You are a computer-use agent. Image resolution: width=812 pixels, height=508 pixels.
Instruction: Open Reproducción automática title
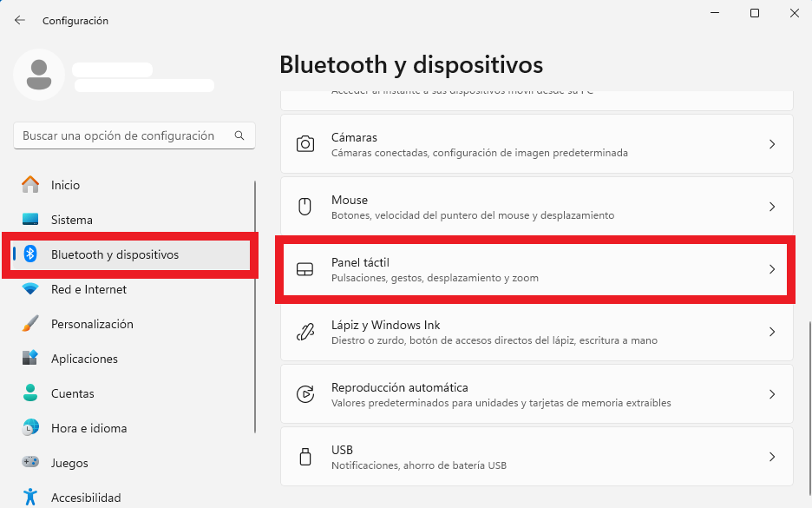tap(400, 387)
